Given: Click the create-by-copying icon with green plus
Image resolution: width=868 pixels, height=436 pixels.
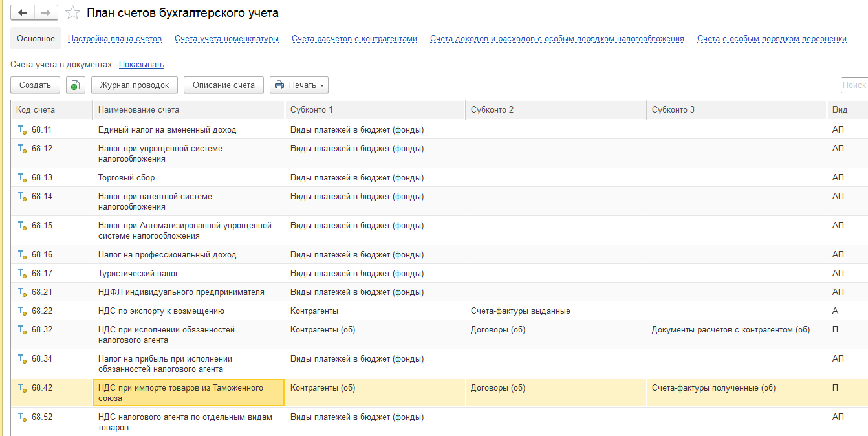Looking at the screenshot, I should coord(76,85).
